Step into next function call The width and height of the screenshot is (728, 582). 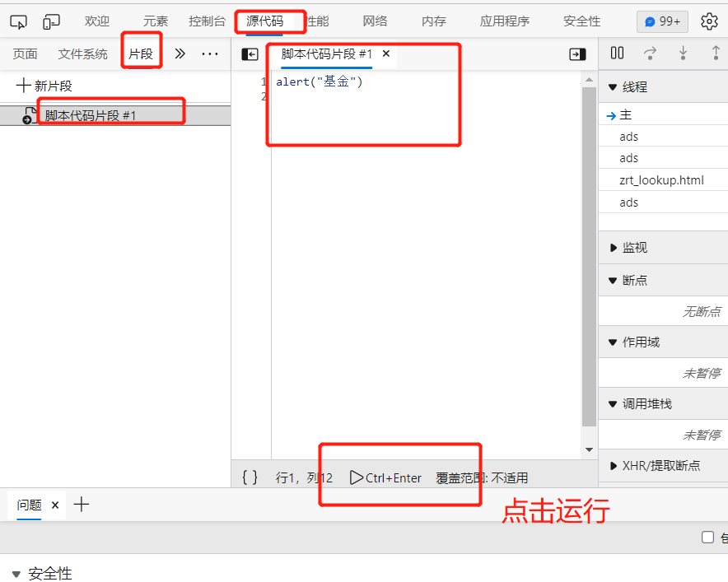(x=683, y=53)
